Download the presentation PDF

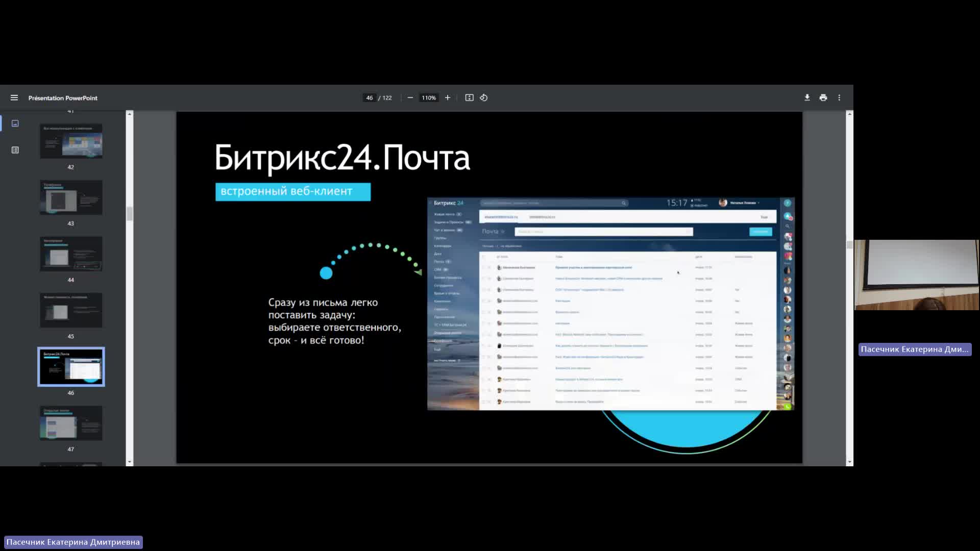(807, 97)
